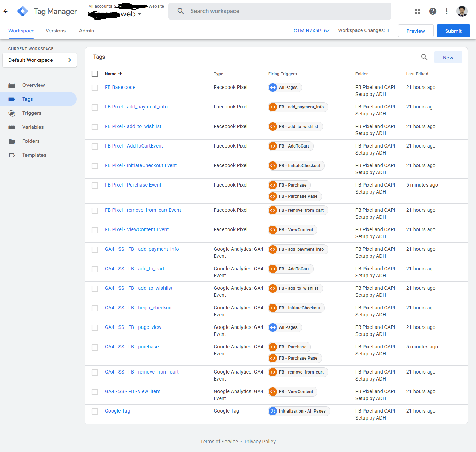Click the Search workspace input field

280,11
